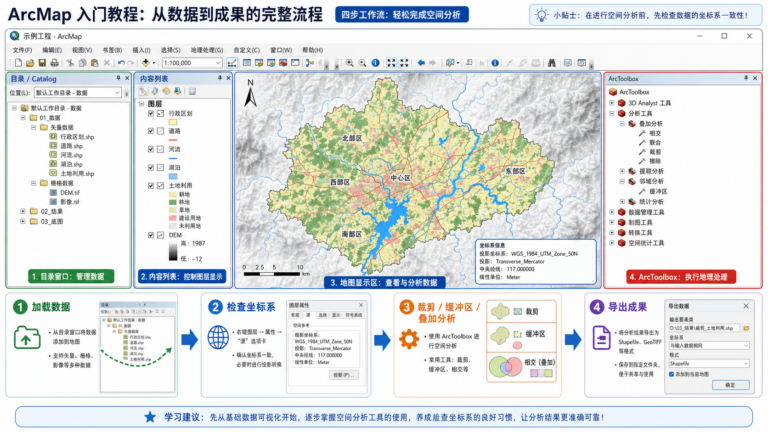Toggle visibility of 湖泊 layer

[x=151, y=168]
